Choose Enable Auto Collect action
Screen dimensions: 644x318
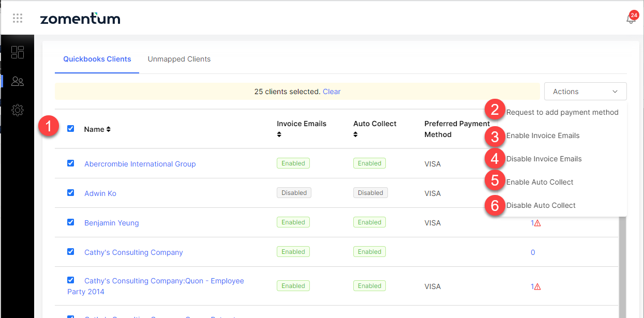540,182
